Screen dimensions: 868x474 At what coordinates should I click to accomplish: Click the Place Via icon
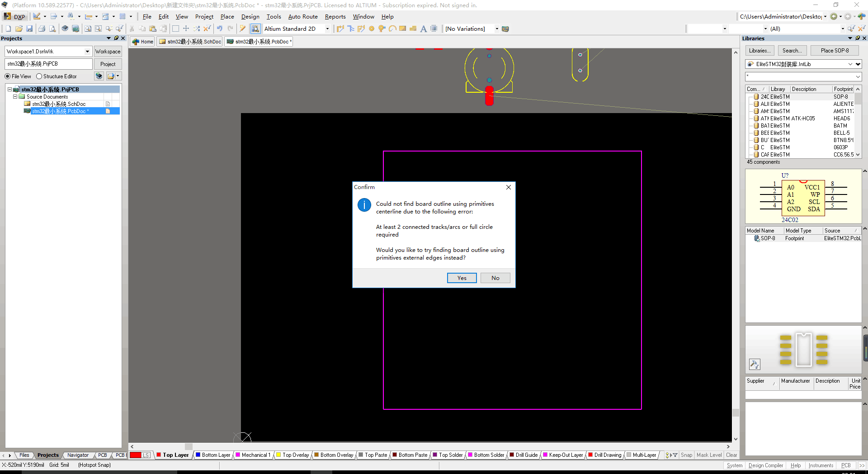click(x=382, y=28)
